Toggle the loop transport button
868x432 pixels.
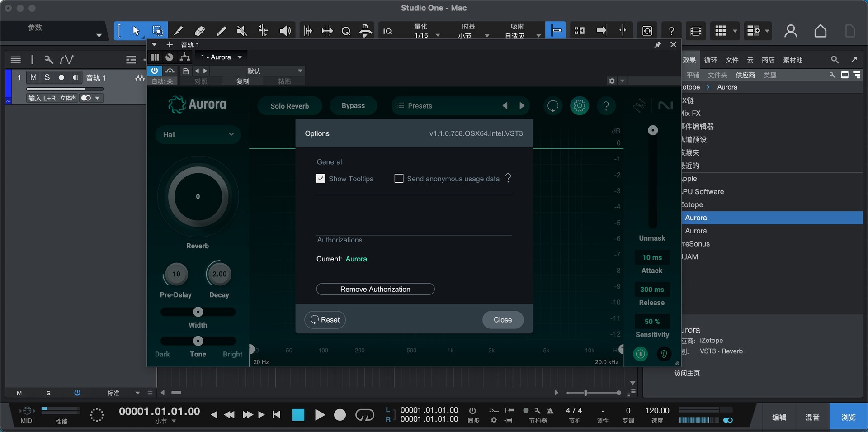point(364,415)
